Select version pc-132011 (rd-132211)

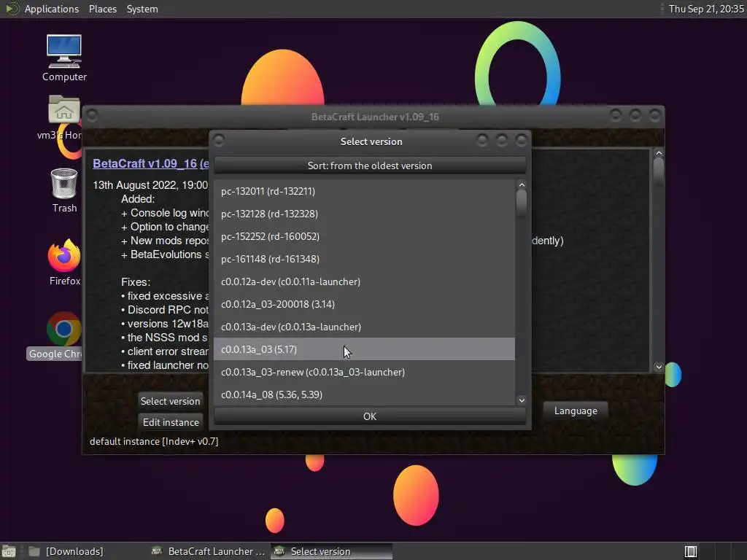pos(364,191)
